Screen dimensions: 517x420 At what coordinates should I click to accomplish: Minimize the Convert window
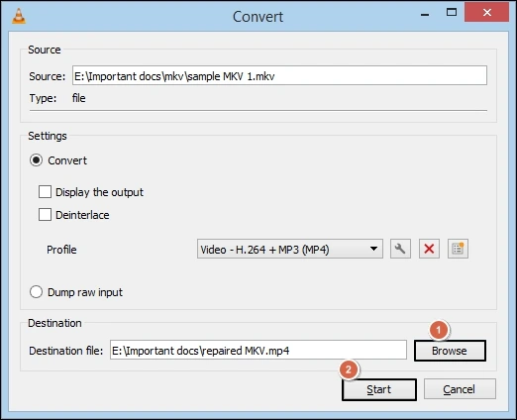click(425, 14)
